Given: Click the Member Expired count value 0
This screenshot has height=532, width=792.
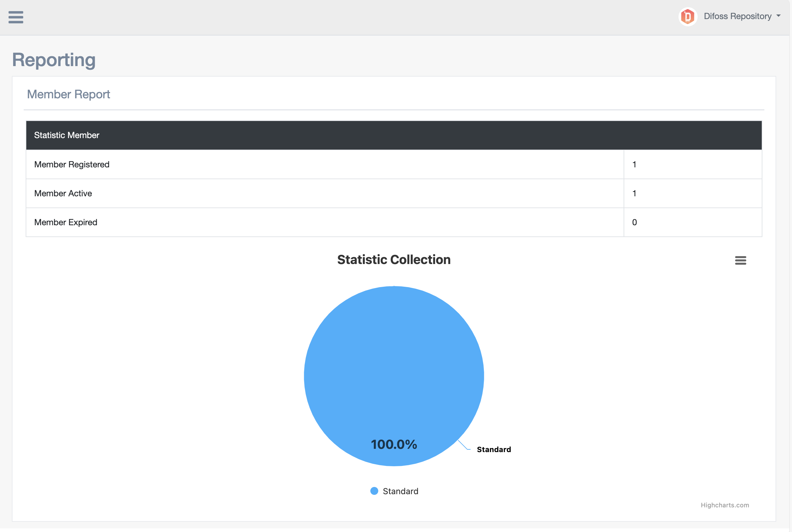Looking at the screenshot, I should point(634,222).
